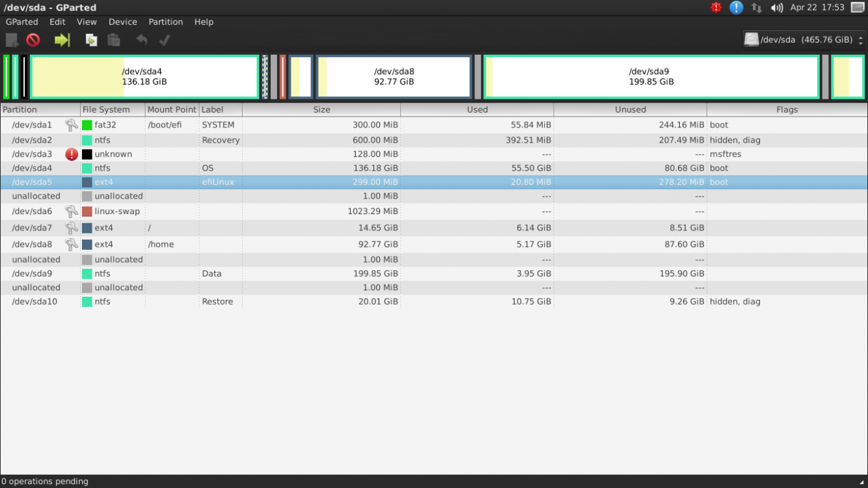
Task: Click the green fat32 swatch in /dev/sda1 row
Action: (x=87, y=125)
